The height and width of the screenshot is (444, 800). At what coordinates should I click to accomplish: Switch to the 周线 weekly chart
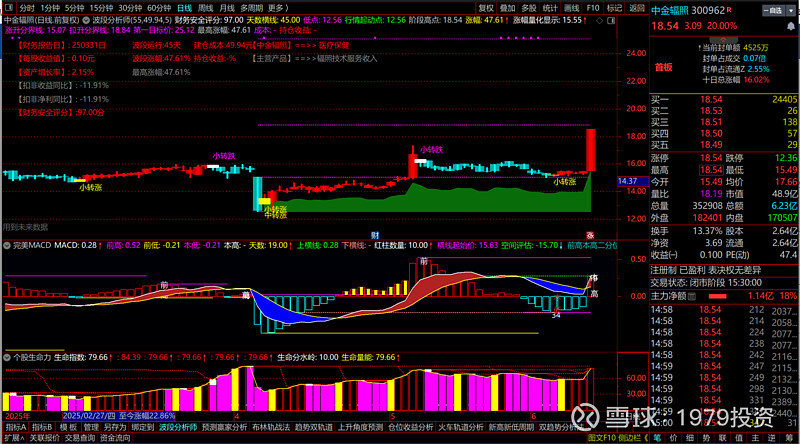point(206,8)
